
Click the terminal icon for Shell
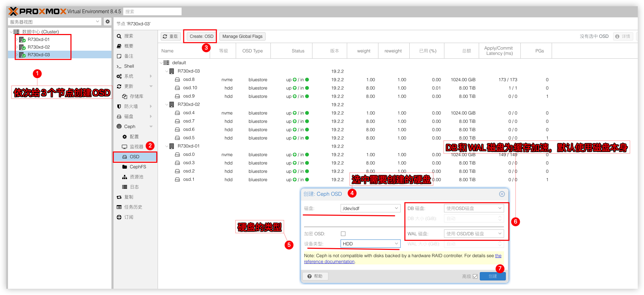(x=119, y=66)
